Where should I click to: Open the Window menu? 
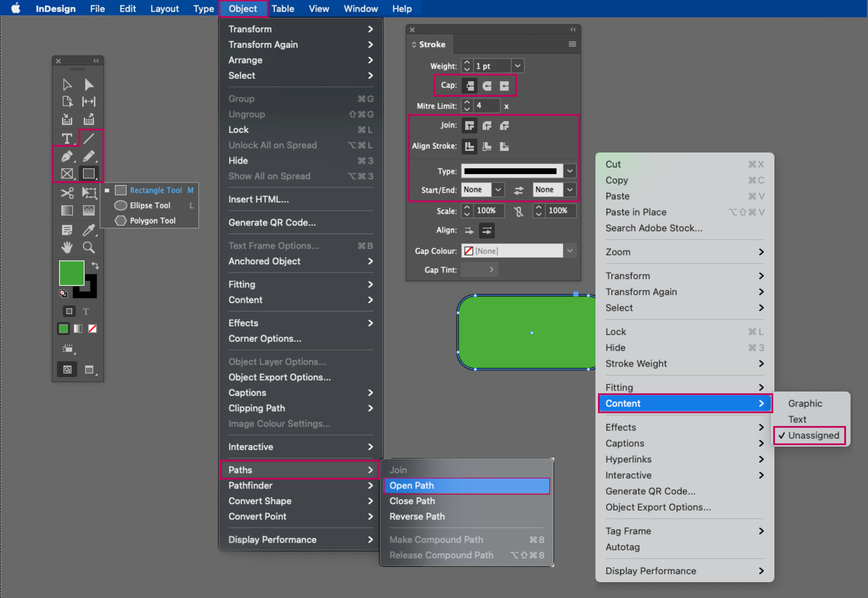pos(360,9)
